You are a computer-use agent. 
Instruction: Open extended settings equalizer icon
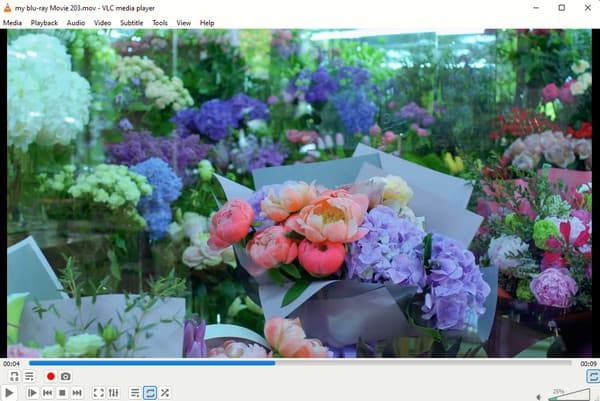113,393
